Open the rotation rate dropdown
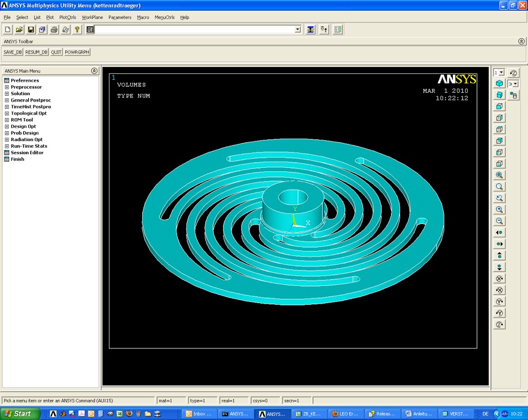The height and width of the screenshot is (420, 528). pos(515,84)
